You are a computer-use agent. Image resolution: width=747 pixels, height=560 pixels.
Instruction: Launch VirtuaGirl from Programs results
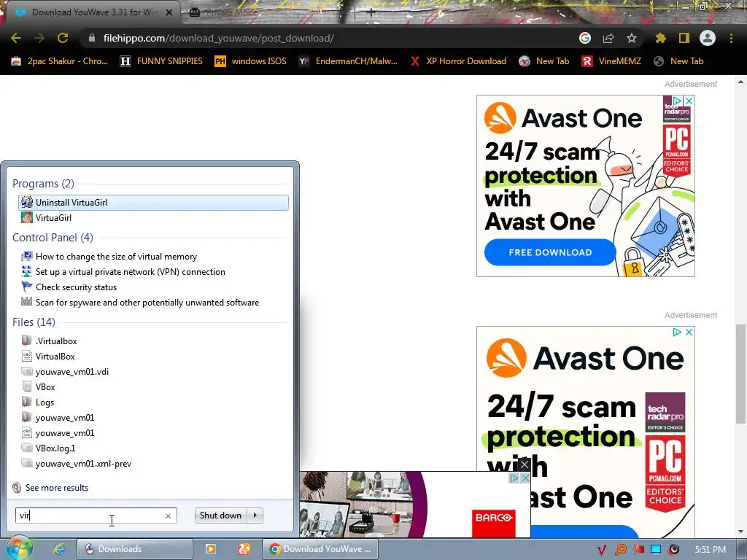click(x=153, y=217)
